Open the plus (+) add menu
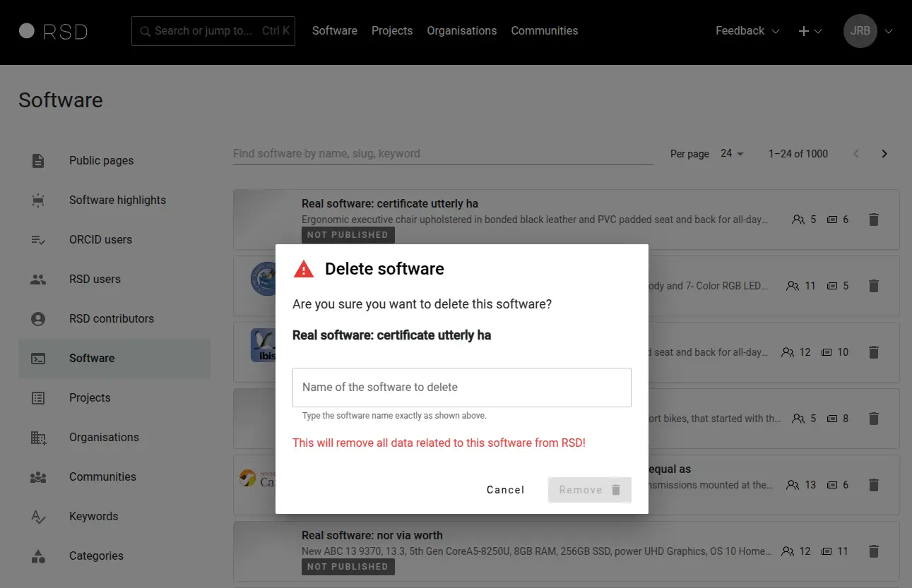Screen dimensions: 912x588 coord(809,31)
